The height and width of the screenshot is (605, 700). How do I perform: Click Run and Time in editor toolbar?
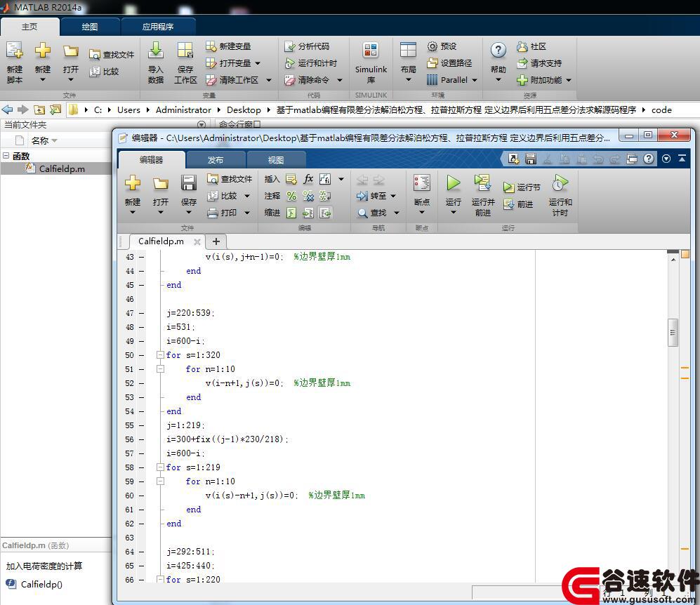coord(560,195)
